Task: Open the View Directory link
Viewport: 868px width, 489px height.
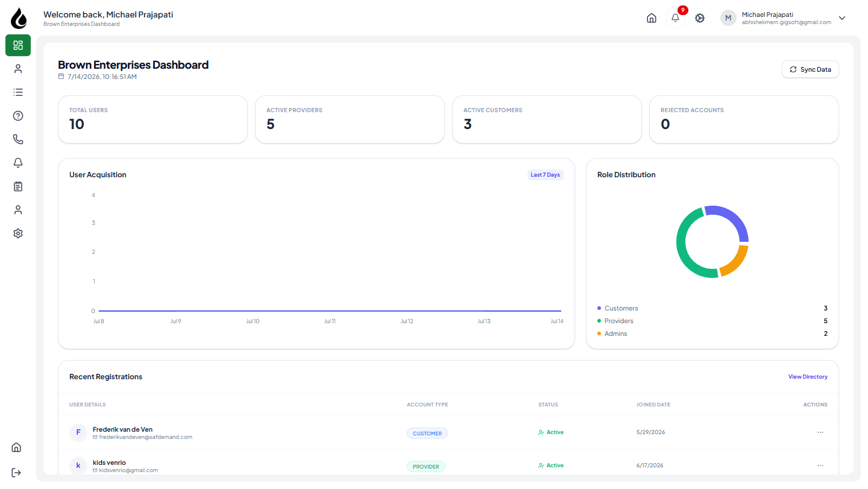Action: [x=808, y=377]
